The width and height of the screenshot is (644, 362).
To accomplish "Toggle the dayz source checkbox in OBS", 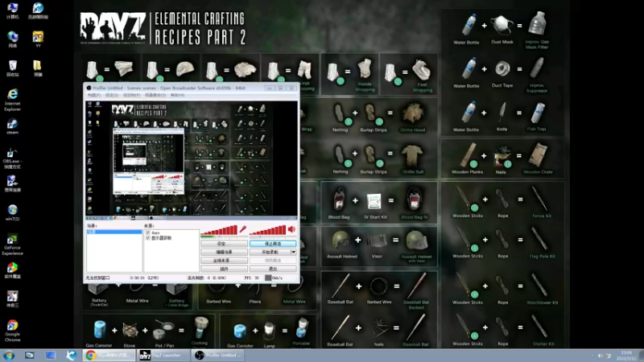I will tap(148, 232).
